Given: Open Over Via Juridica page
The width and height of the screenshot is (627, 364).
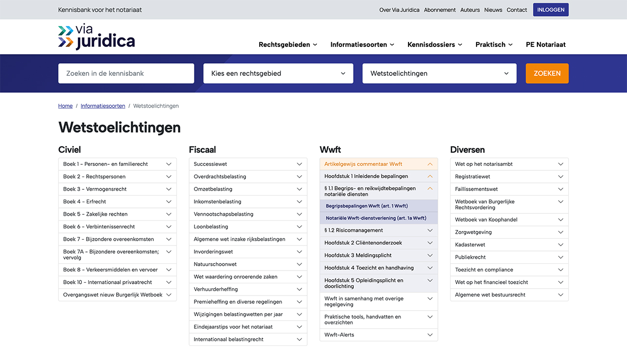Looking at the screenshot, I should pyautogui.click(x=399, y=10).
